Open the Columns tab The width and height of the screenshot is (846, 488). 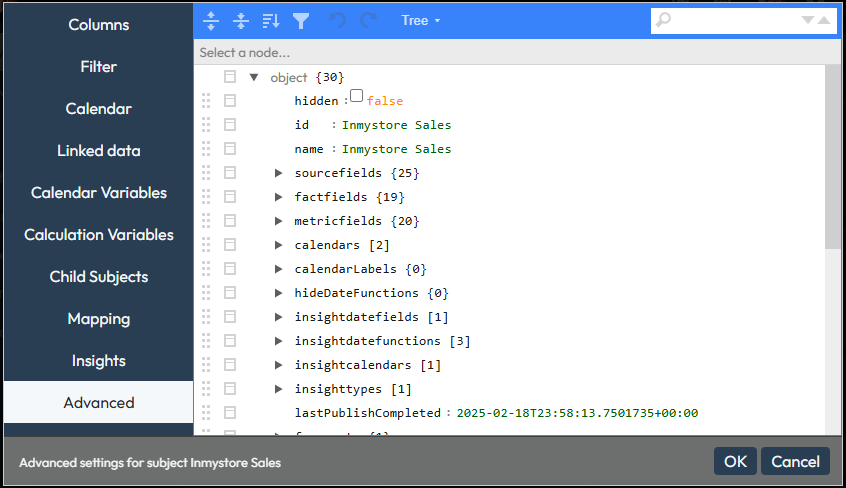point(98,24)
